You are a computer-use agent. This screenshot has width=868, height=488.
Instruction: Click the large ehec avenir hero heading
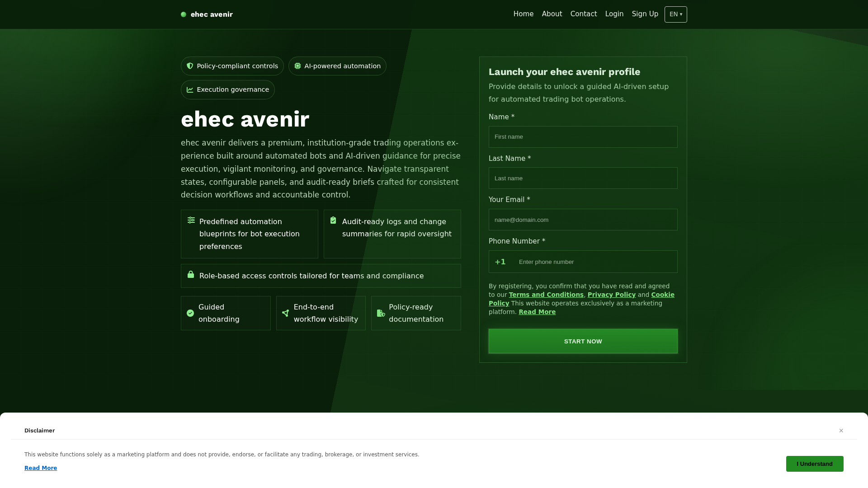[x=245, y=119]
